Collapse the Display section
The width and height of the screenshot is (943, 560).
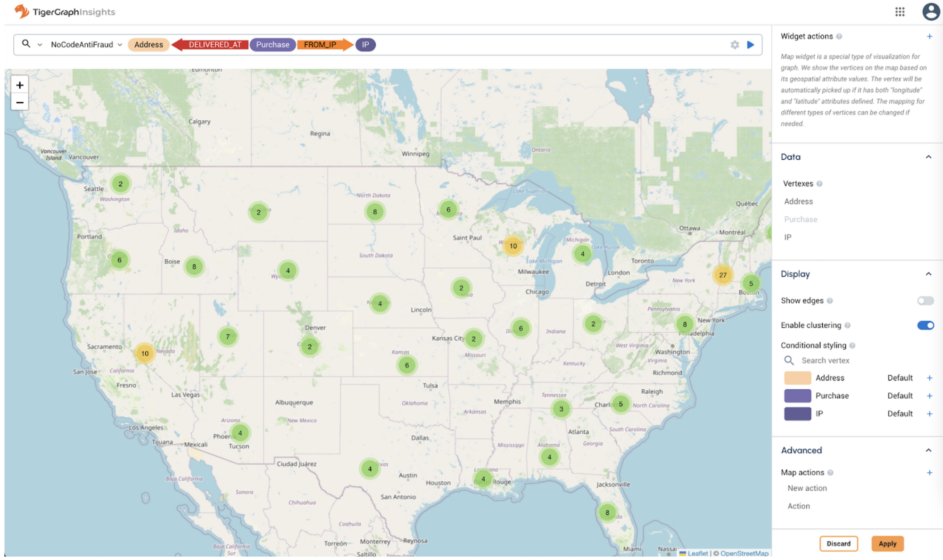pyautogui.click(x=928, y=274)
